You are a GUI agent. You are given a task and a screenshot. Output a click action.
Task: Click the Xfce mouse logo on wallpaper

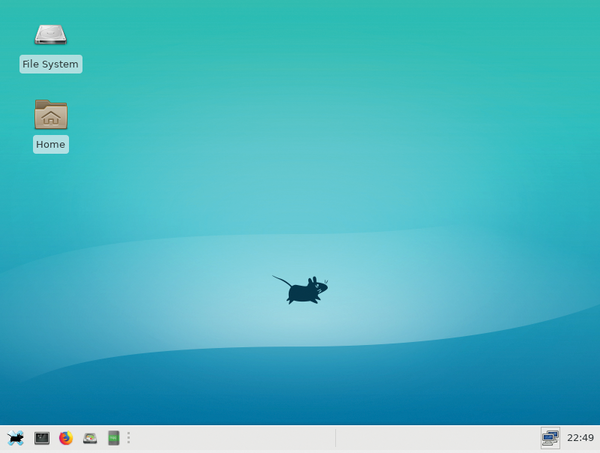301,290
